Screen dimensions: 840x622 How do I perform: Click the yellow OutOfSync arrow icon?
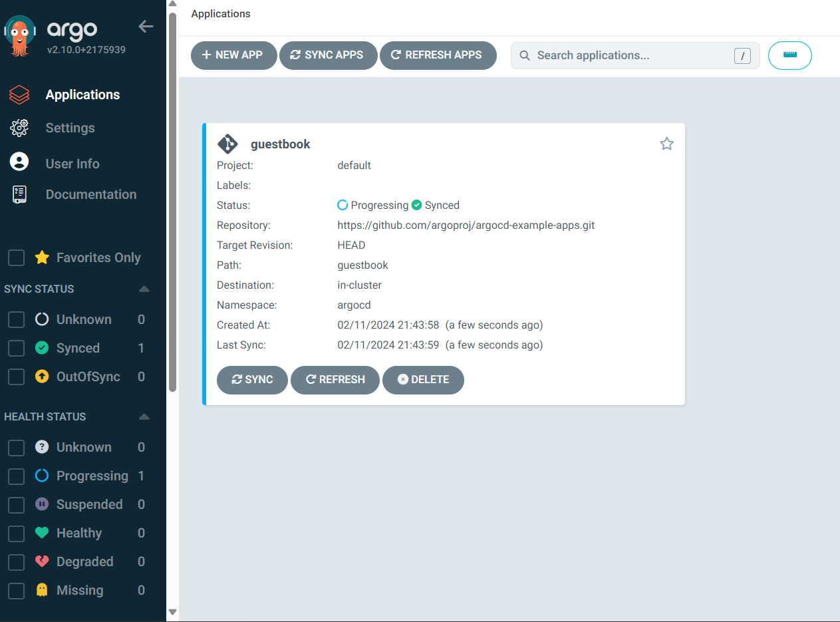(x=42, y=377)
